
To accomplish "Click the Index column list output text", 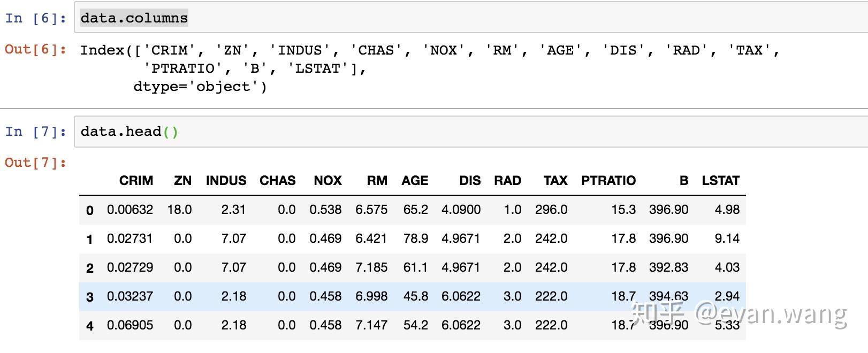I will point(430,68).
